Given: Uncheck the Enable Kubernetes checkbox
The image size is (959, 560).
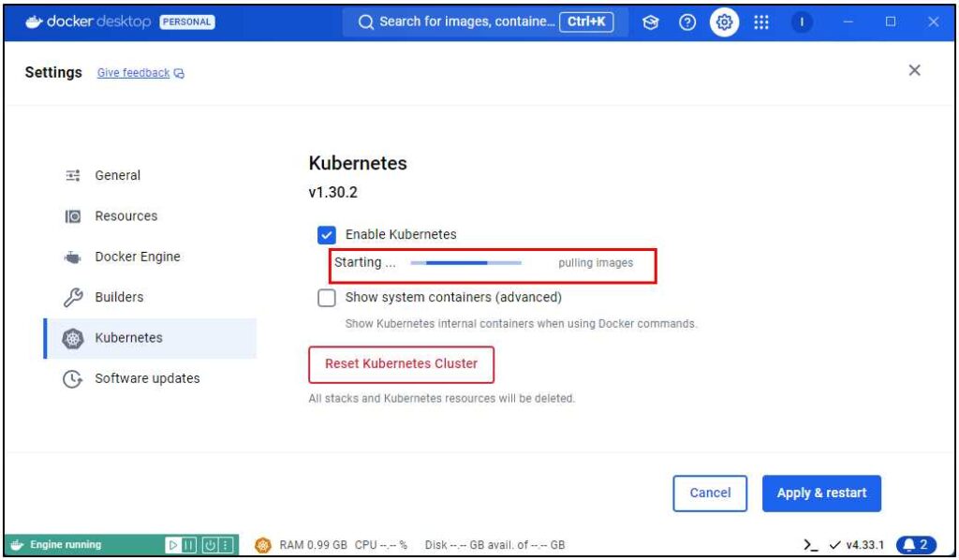Looking at the screenshot, I should click(x=327, y=235).
